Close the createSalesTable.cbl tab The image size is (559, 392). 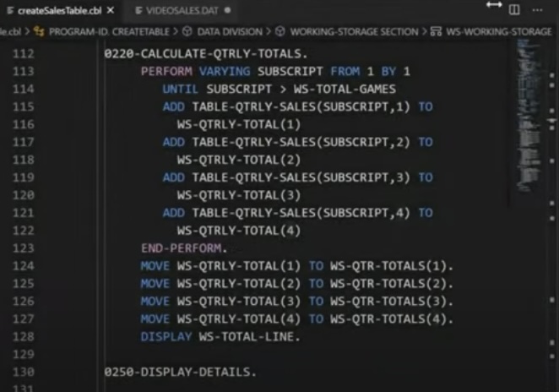[111, 10]
